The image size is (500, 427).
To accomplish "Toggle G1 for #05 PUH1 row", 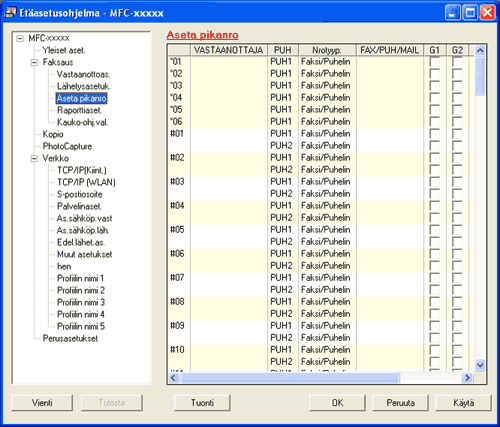I will tap(434, 230).
